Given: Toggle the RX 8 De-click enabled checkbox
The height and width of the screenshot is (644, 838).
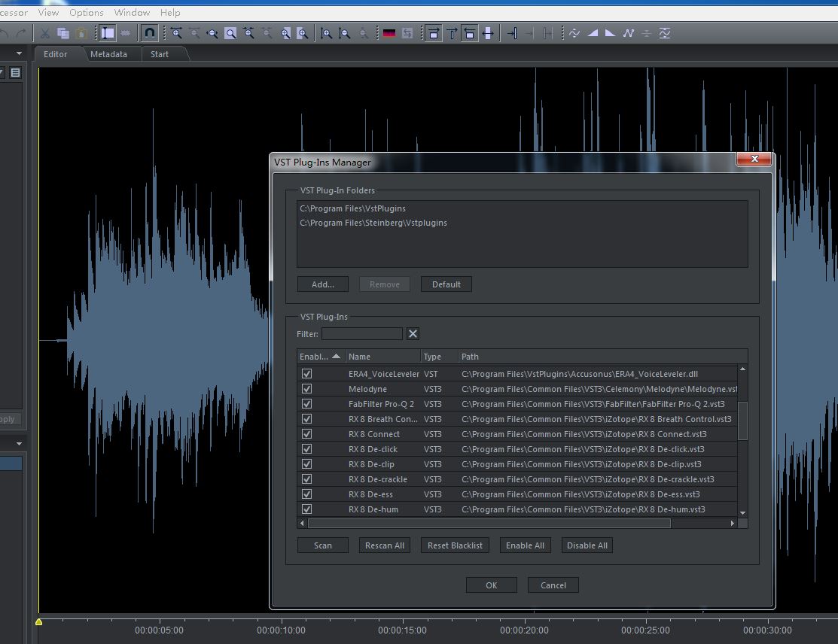Looking at the screenshot, I should point(306,449).
